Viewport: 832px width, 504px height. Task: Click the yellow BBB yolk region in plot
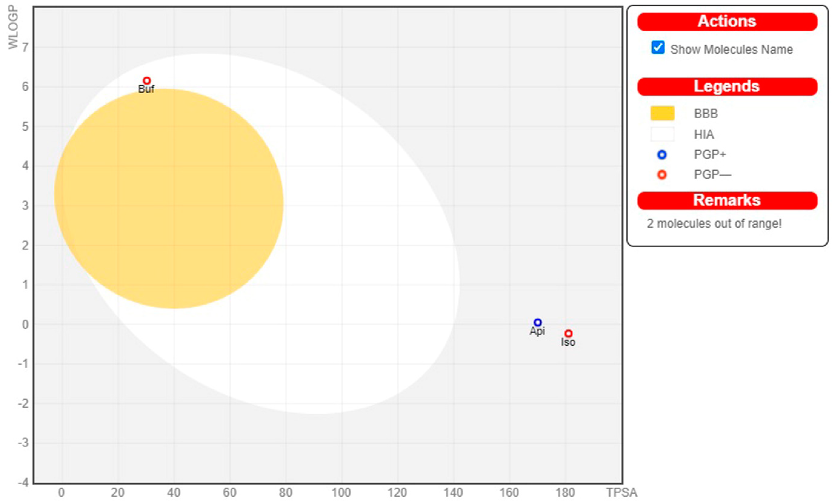169,199
